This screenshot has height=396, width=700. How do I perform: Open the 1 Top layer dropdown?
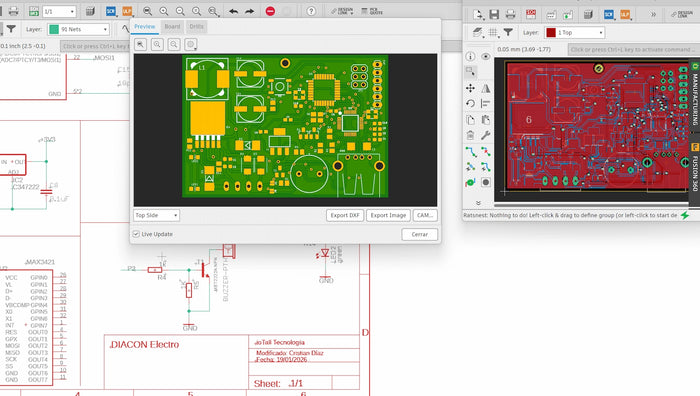click(574, 33)
